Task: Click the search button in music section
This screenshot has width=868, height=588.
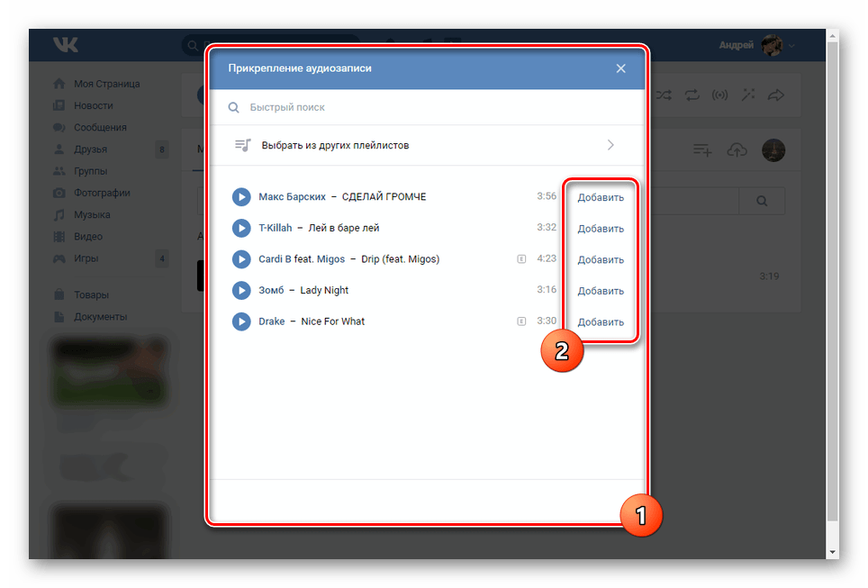Action: 762,201
